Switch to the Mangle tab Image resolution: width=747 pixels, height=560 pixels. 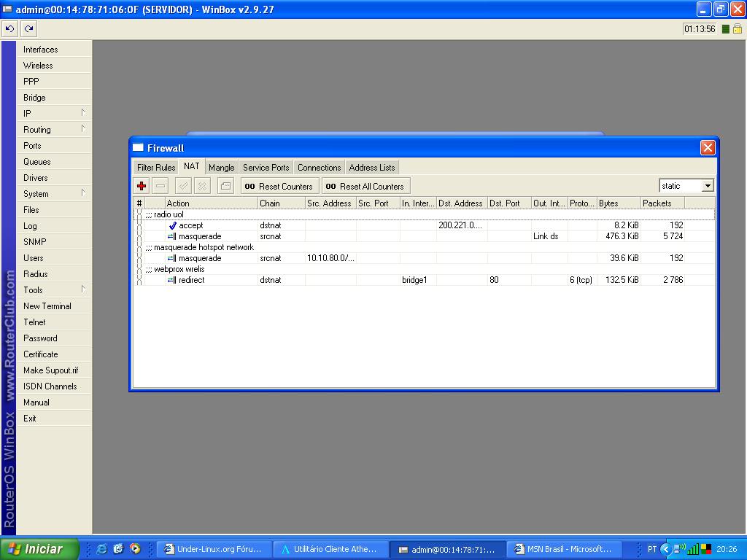222,168
